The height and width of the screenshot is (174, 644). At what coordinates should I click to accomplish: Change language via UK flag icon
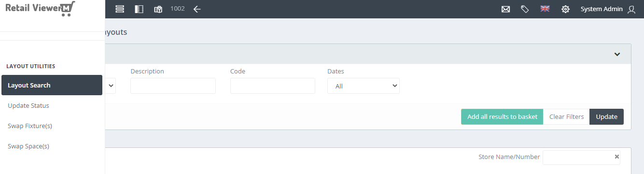[545, 9]
